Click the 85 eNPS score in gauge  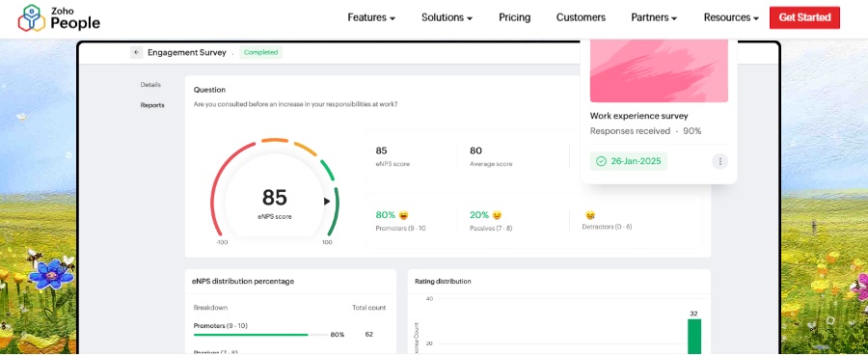[275, 198]
